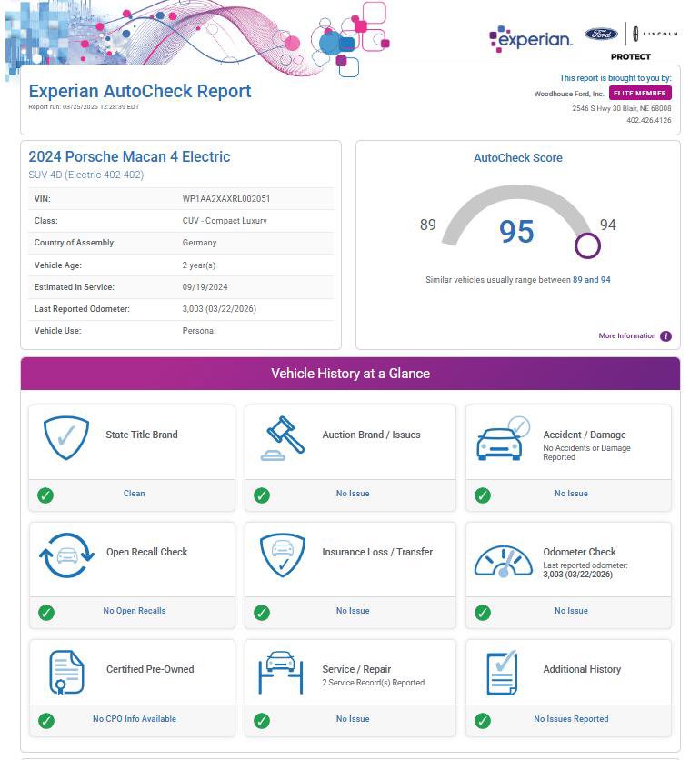Click the Additional History checklist icon
The width and height of the screenshot is (700, 760).
(502, 672)
